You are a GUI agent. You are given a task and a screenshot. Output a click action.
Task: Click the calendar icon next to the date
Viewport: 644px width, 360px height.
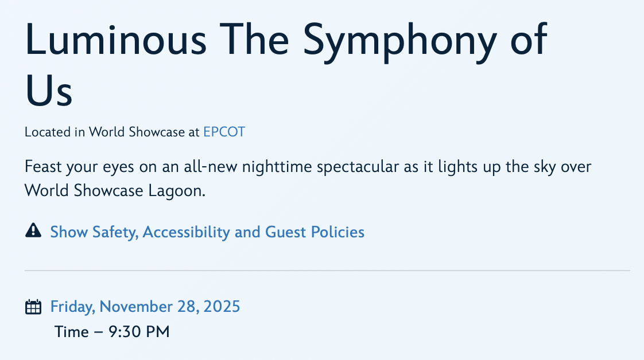pyautogui.click(x=34, y=307)
